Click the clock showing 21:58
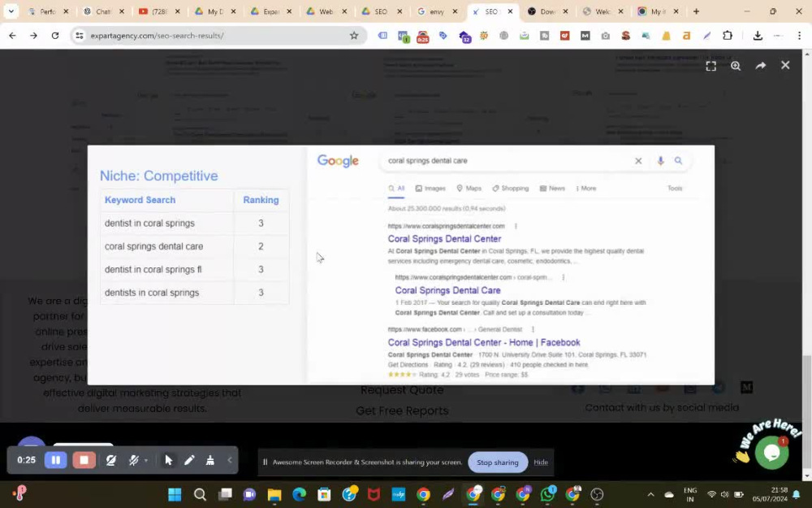 tap(779, 490)
